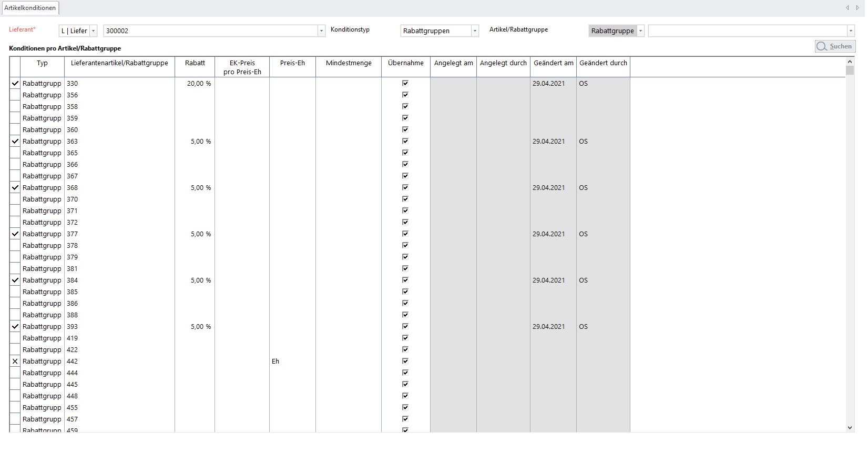The height and width of the screenshot is (472, 868).
Task: Toggle Übernahme checkbox for Rabattgruppe 363
Action: 405,141
